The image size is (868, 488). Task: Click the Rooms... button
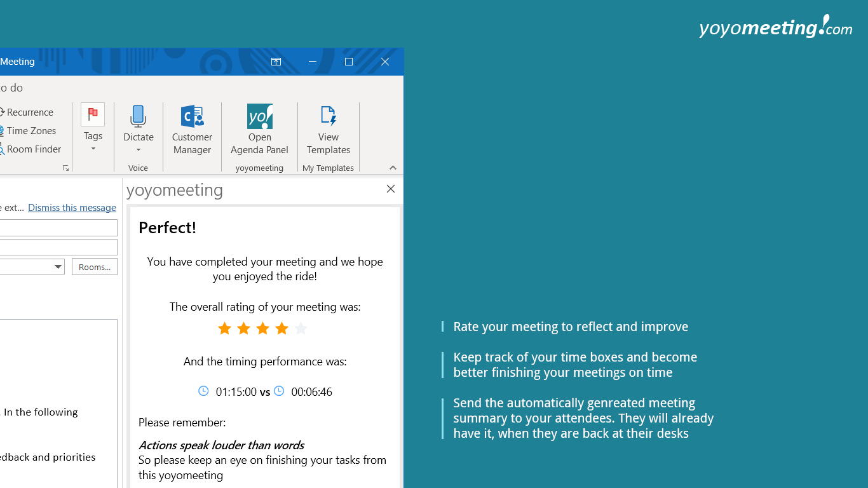(x=95, y=267)
